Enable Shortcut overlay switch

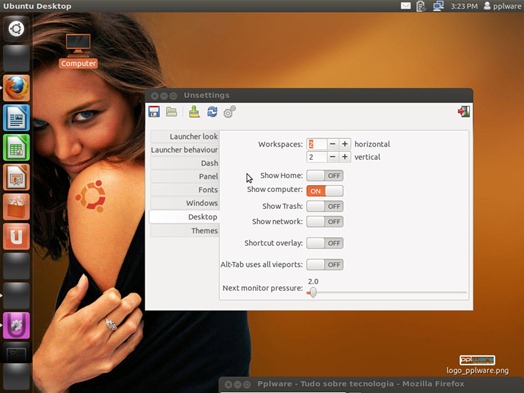[x=324, y=243]
